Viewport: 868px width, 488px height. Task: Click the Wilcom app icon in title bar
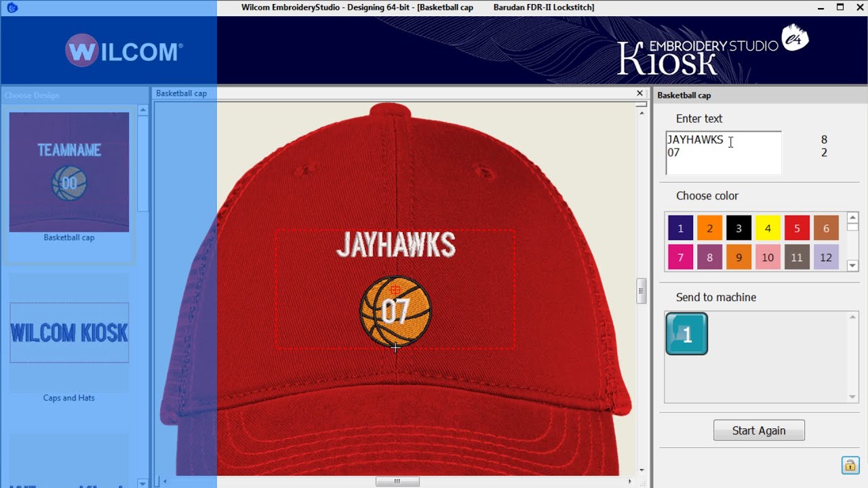(11, 7)
